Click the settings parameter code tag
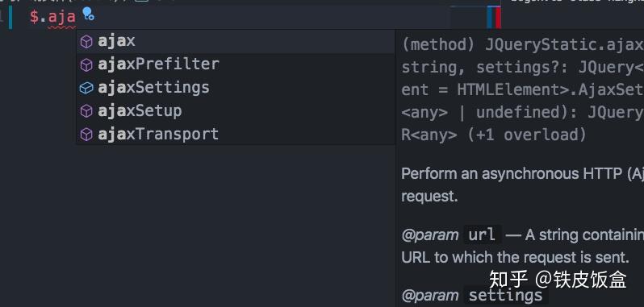 click(x=505, y=295)
